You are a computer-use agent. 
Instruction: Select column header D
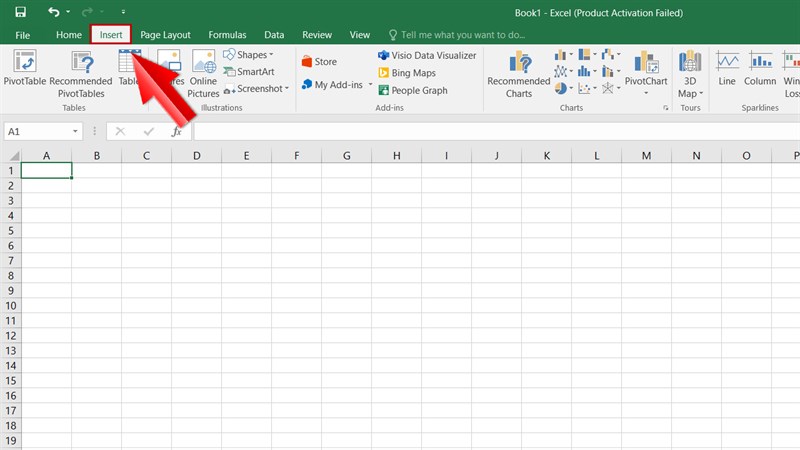pyautogui.click(x=196, y=156)
